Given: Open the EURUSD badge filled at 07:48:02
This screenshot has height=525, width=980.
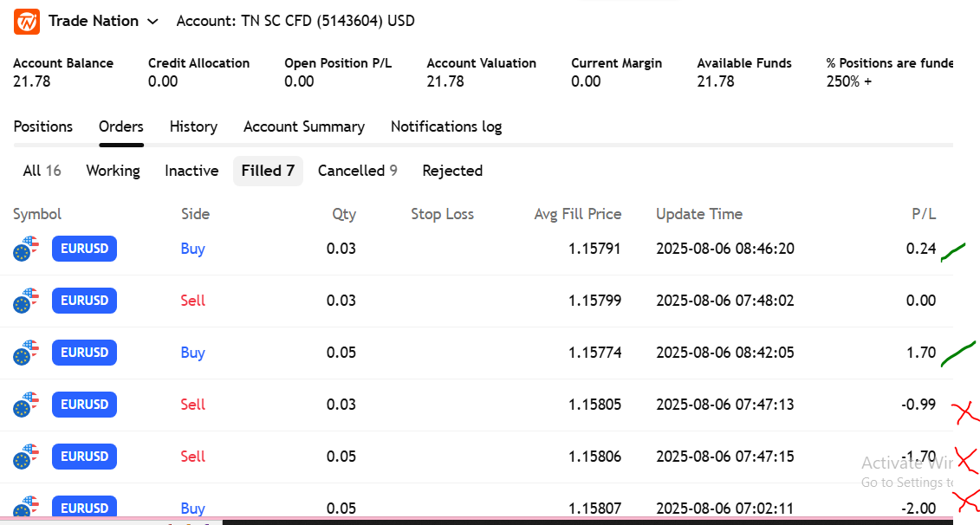Looking at the screenshot, I should point(84,301).
